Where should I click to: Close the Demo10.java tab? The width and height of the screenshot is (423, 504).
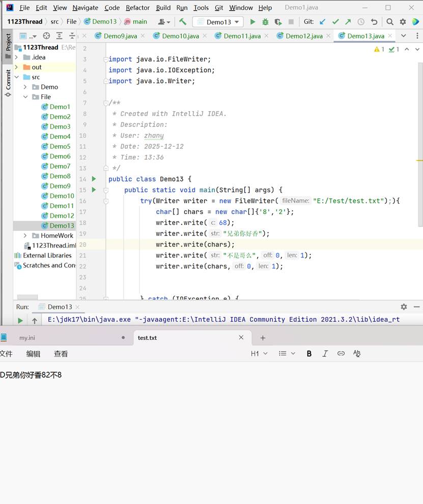[205, 36]
